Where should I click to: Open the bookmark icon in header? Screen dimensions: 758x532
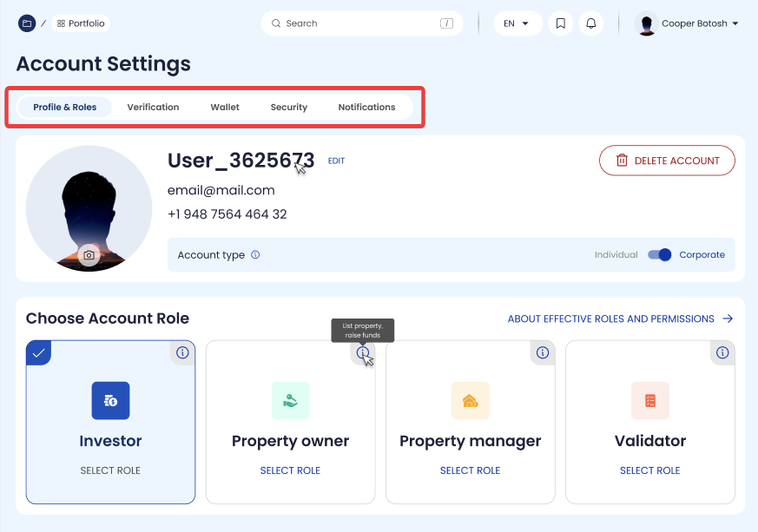561,23
